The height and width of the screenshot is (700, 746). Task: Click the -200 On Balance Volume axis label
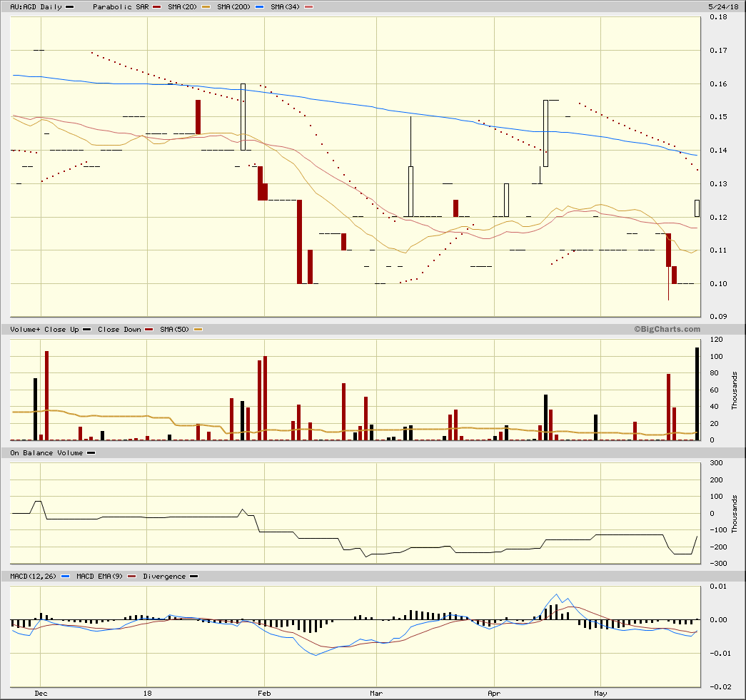coord(718,547)
